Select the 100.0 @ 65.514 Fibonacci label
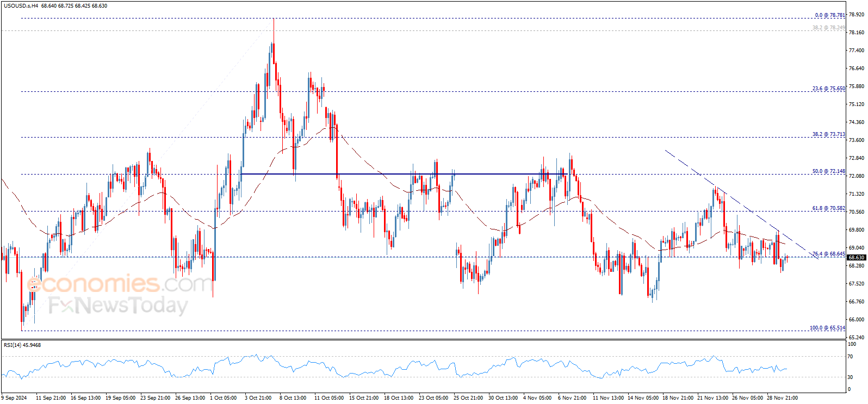Screen dimensions: 868x404 [827, 328]
